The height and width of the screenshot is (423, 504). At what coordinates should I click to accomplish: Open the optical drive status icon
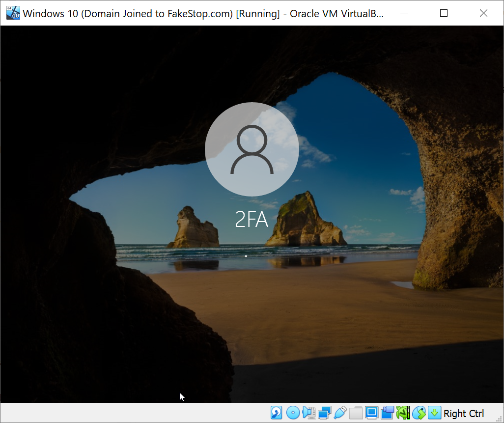293,413
